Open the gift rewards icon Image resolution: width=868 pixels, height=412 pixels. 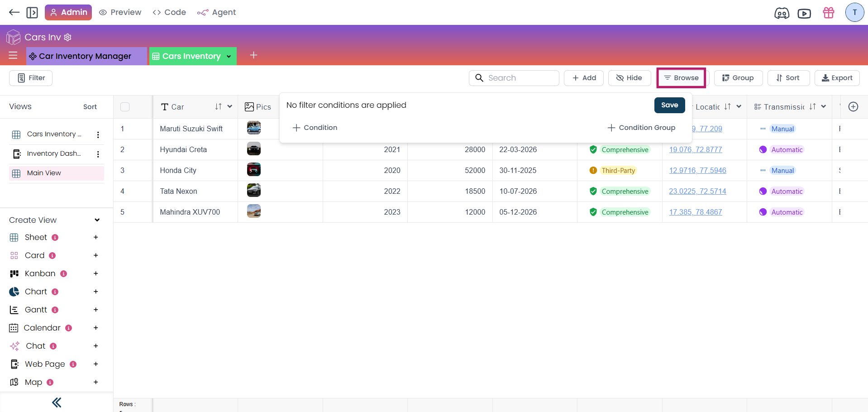tap(829, 13)
